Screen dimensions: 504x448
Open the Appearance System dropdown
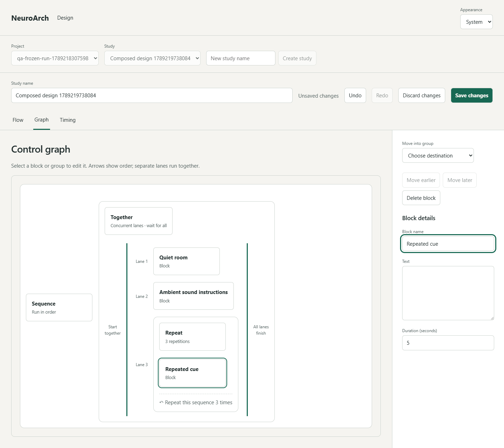click(x=476, y=22)
